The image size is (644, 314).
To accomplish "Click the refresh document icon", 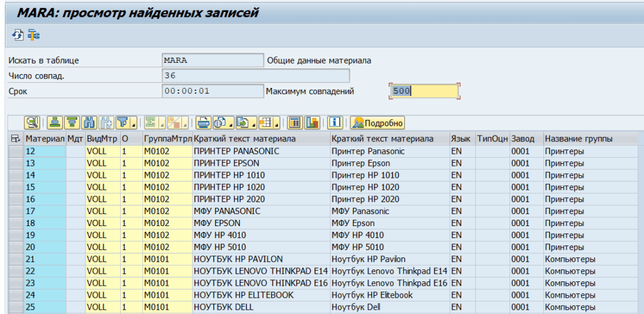I will [x=17, y=35].
